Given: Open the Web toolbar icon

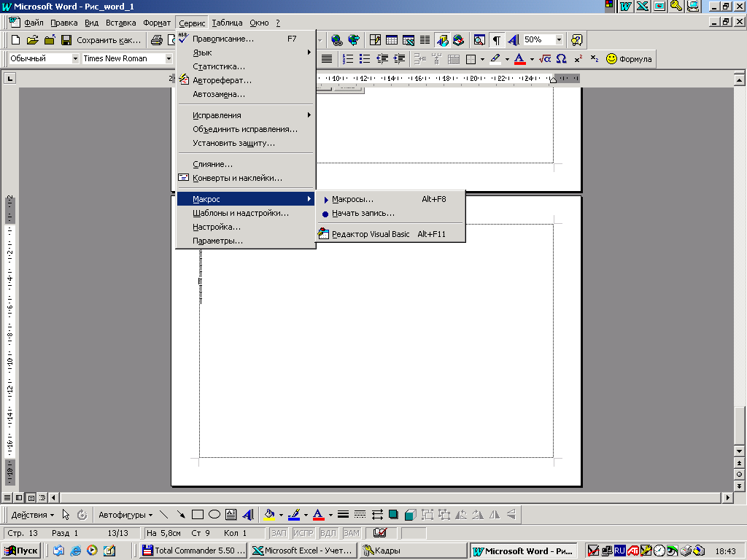Looking at the screenshot, I should click(x=354, y=40).
